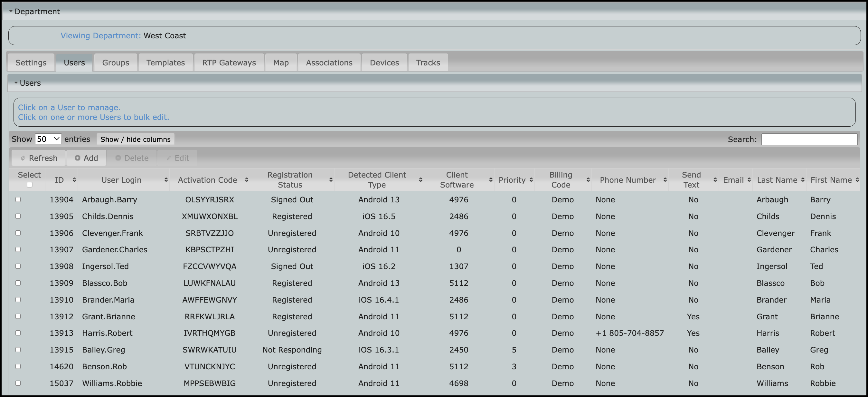The width and height of the screenshot is (868, 397).
Task: Sort by the Email column arrows
Action: tap(749, 180)
